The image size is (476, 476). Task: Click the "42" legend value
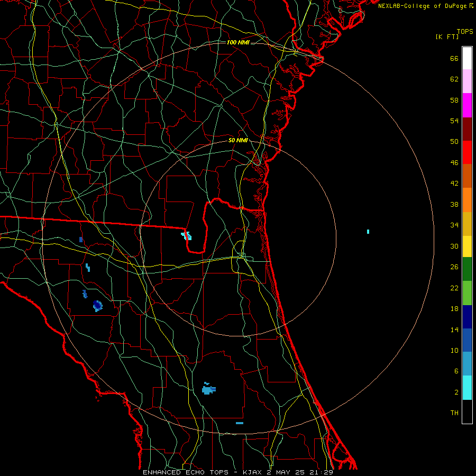point(454,184)
